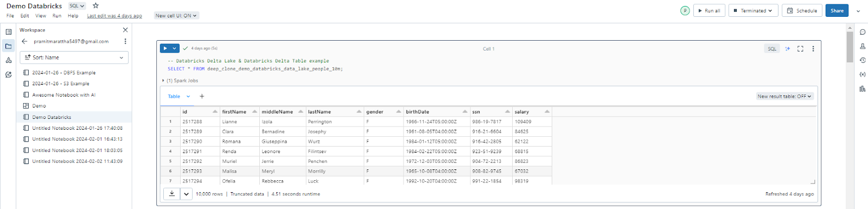The image size is (868, 209).
Task: Open the Catalog shapes sidebar icon
Action: point(8,60)
